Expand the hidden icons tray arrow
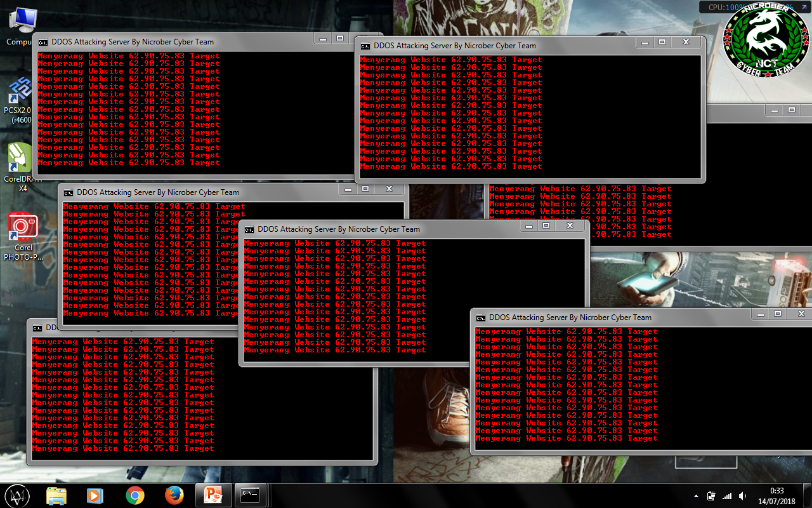Image resolution: width=812 pixels, height=508 pixels. tap(695, 496)
